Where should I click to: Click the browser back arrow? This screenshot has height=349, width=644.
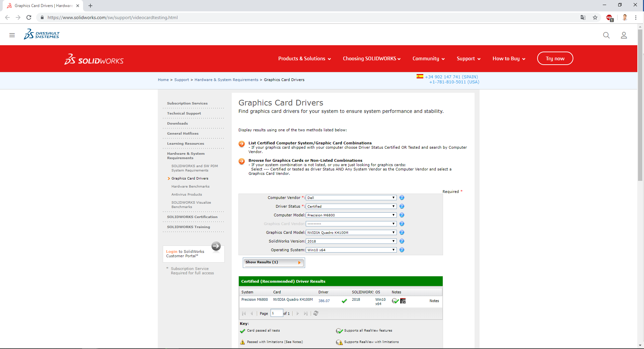coord(7,17)
